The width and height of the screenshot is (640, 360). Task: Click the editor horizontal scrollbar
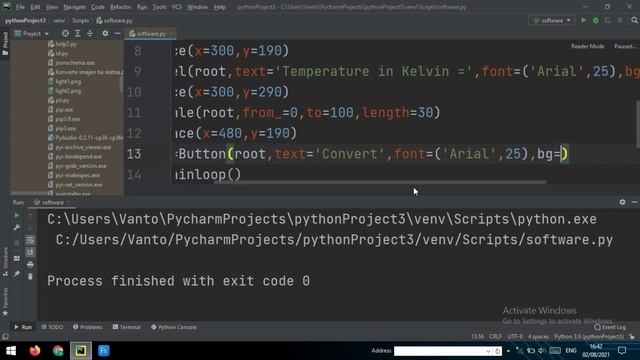point(380,182)
